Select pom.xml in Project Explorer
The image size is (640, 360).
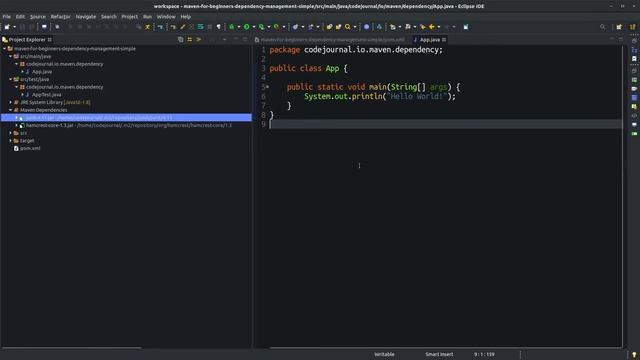coord(30,148)
